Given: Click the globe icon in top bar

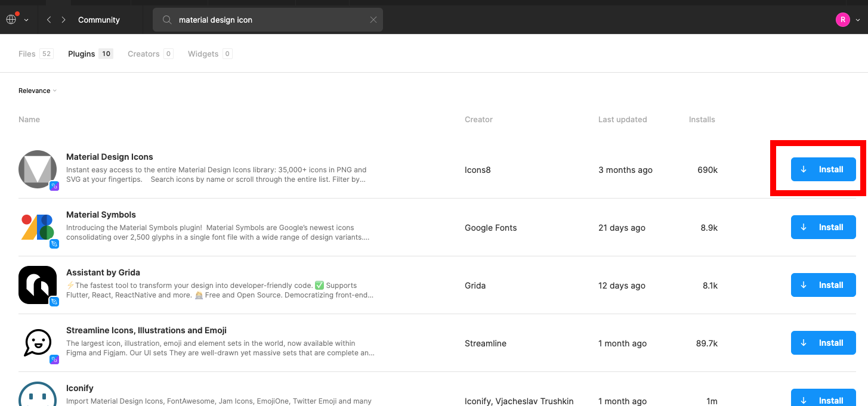Looking at the screenshot, I should point(11,20).
